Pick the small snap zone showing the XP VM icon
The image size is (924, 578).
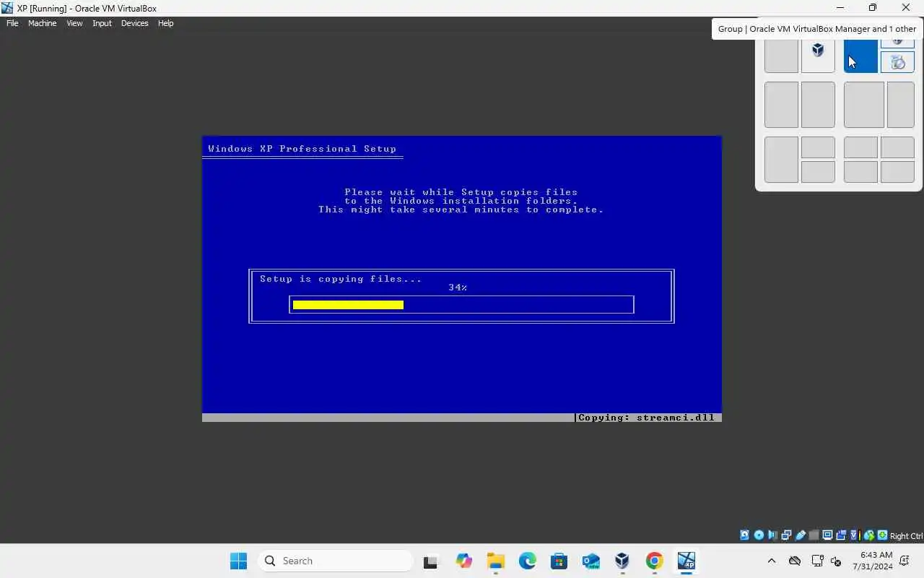click(x=897, y=63)
